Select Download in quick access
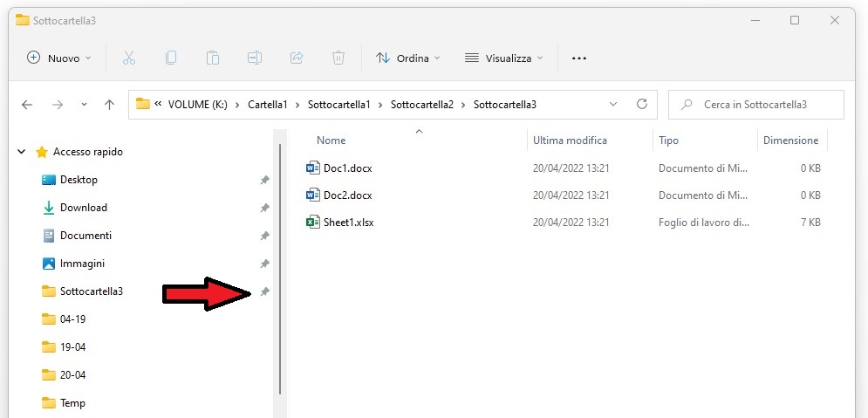868x418 pixels. pyautogui.click(x=84, y=207)
